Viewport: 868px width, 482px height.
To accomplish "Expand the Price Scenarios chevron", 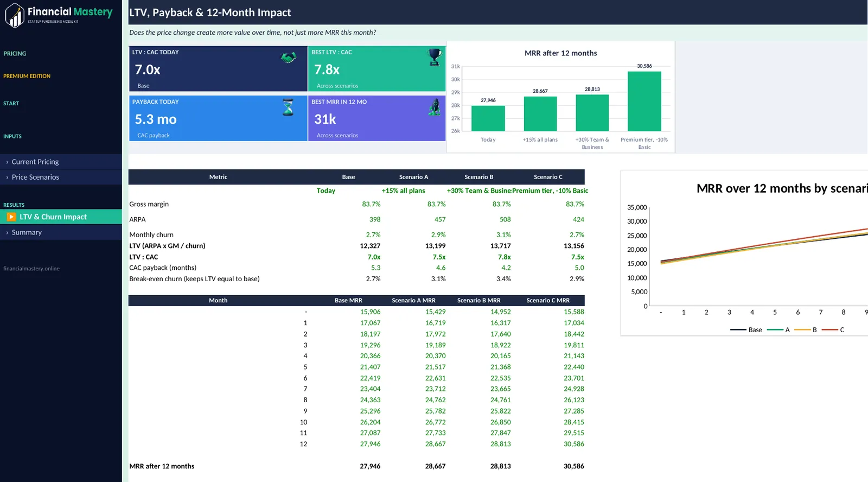I will tap(7, 177).
